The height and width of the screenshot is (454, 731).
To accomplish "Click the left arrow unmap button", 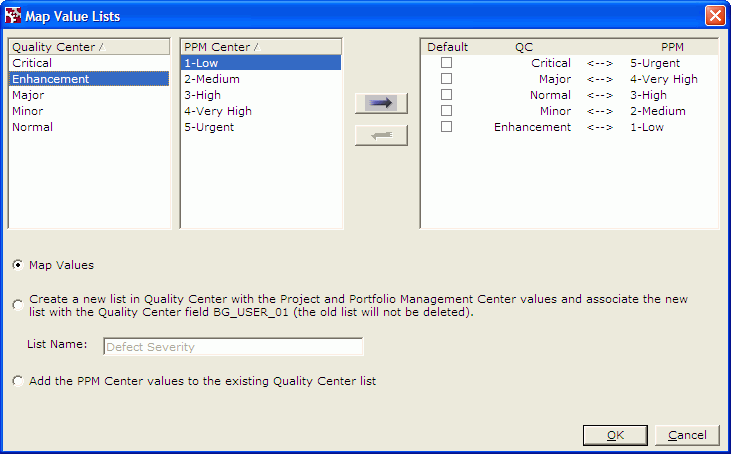I will [x=381, y=136].
